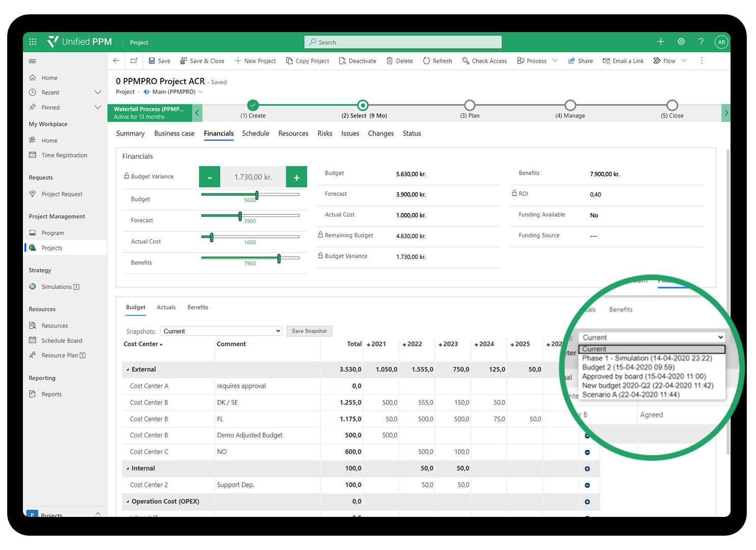Open Project Request in sidebar
The width and height of the screenshot is (756, 550).
tap(62, 194)
